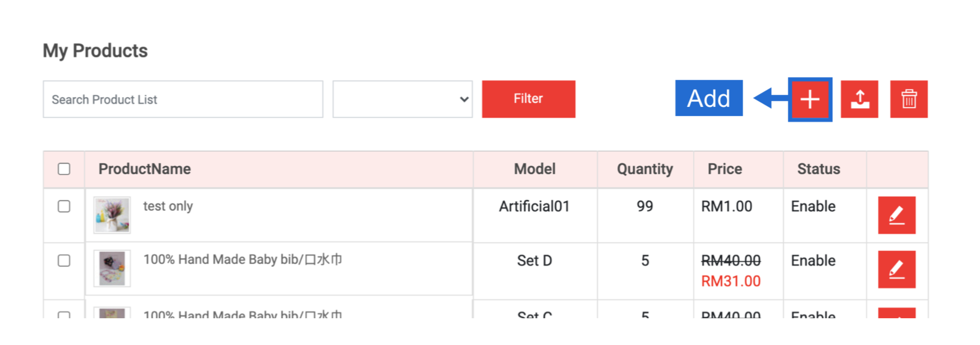Sort by Price column header
Image resolution: width=980 pixels, height=345 pixels.
click(724, 169)
